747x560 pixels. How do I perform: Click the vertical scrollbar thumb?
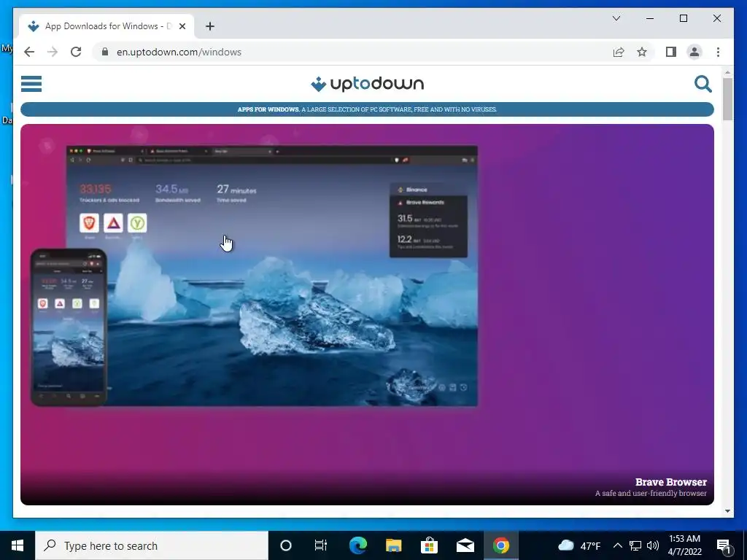tap(727, 99)
